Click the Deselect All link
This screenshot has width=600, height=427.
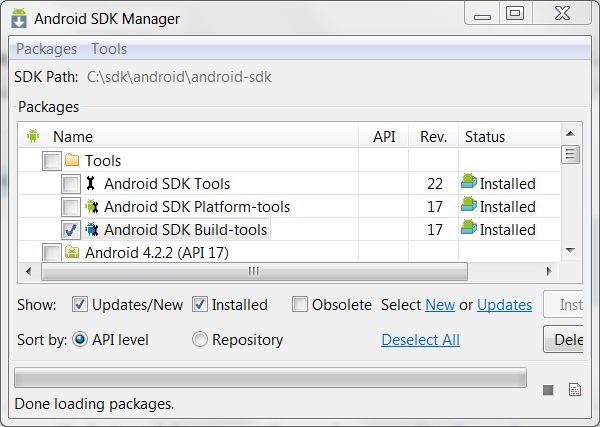[421, 340]
